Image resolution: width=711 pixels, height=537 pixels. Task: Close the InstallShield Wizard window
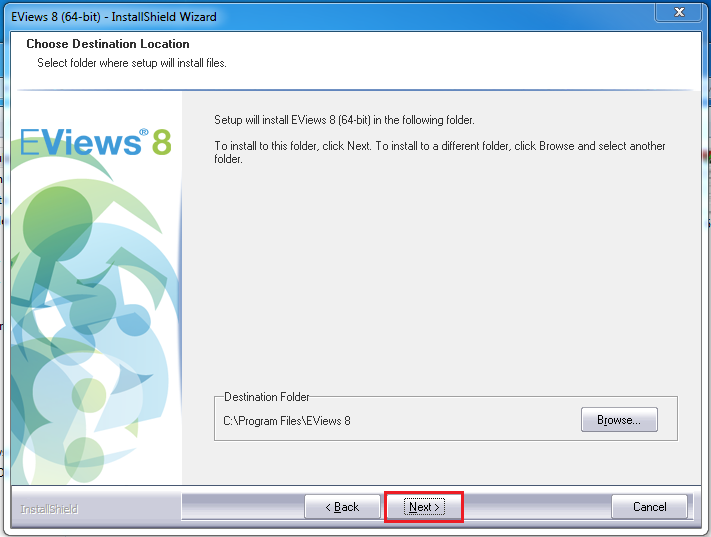pyautogui.click(x=679, y=12)
